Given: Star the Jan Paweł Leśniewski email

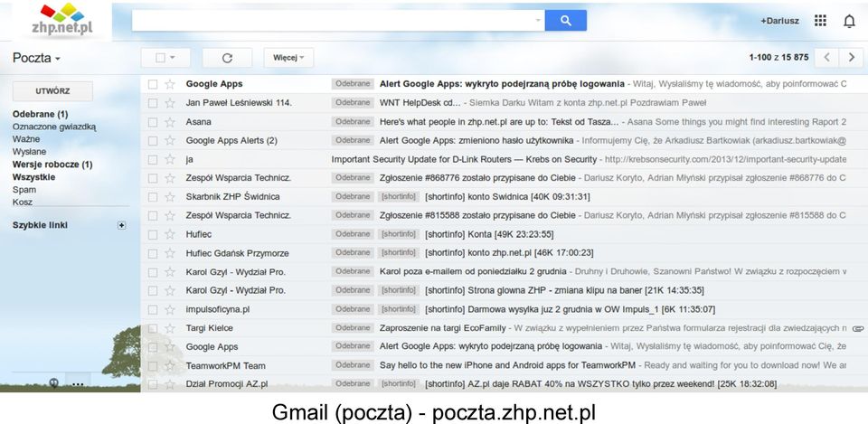Looking at the screenshot, I should tap(170, 103).
